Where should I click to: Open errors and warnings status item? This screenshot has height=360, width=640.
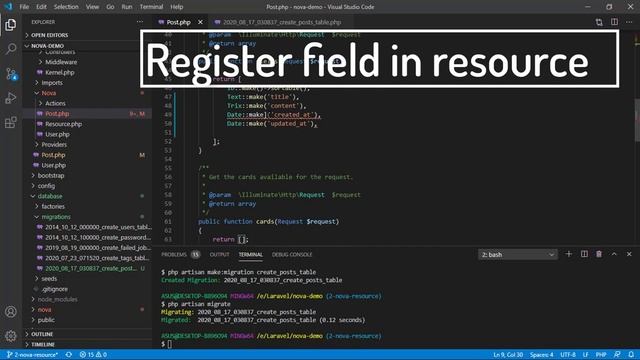click(93, 355)
